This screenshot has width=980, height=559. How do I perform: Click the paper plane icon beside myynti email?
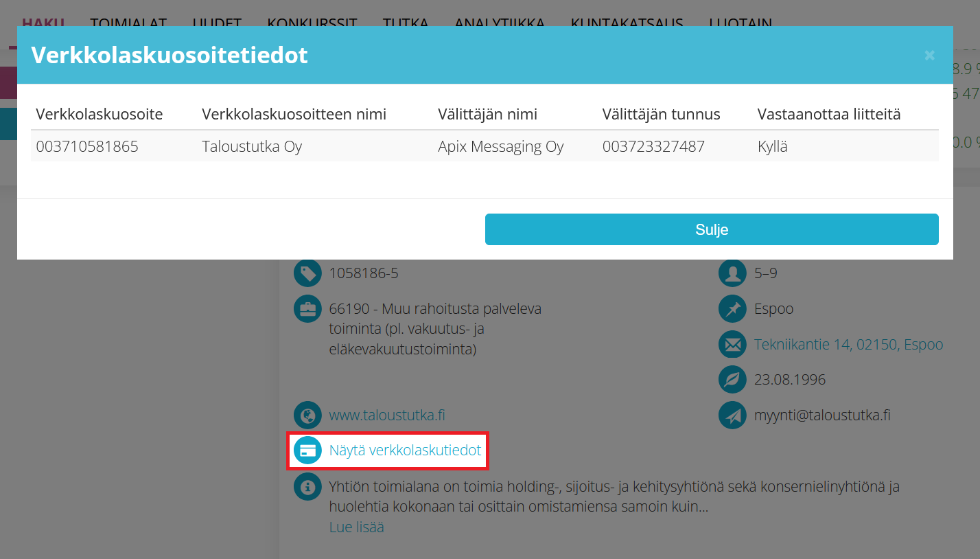[x=732, y=415]
